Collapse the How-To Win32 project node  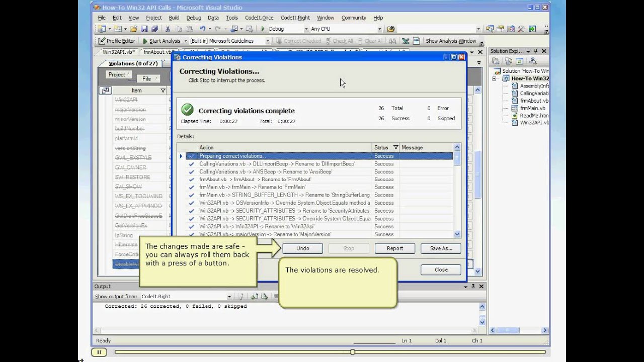tap(494, 78)
